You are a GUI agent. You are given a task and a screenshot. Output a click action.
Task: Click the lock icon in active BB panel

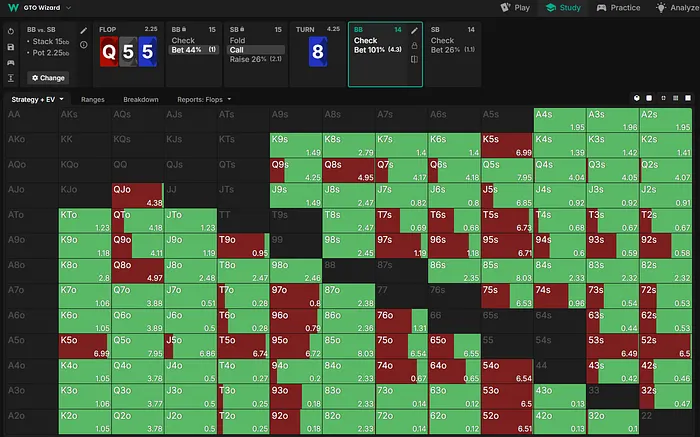click(413, 45)
